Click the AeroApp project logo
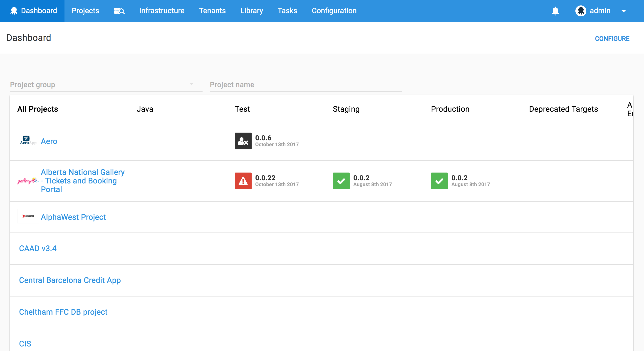 click(28, 141)
